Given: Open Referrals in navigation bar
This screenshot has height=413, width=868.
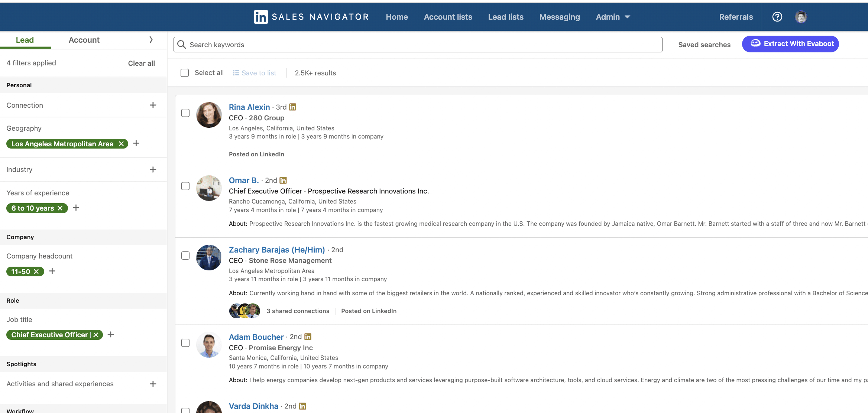Looking at the screenshot, I should pyautogui.click(x=736, y=17).
